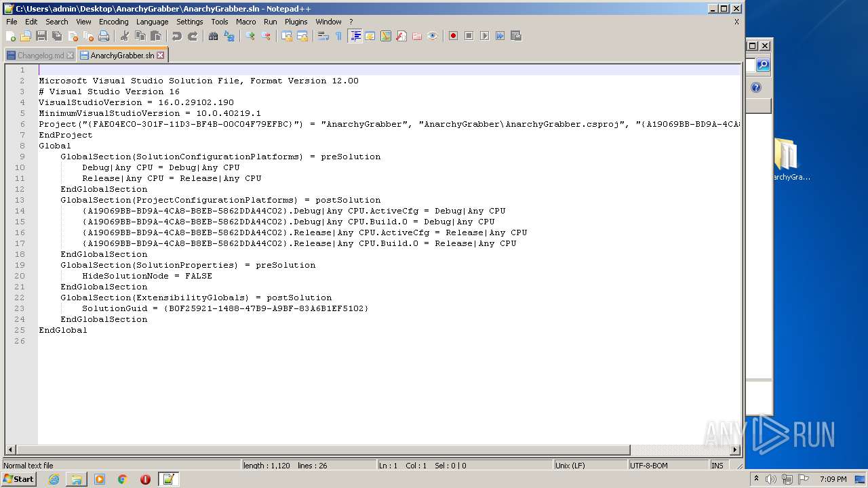Image resolution: width=868 pixels, height=488 pixels.
Task: Open the Macro menu
Action: point(246,22)
